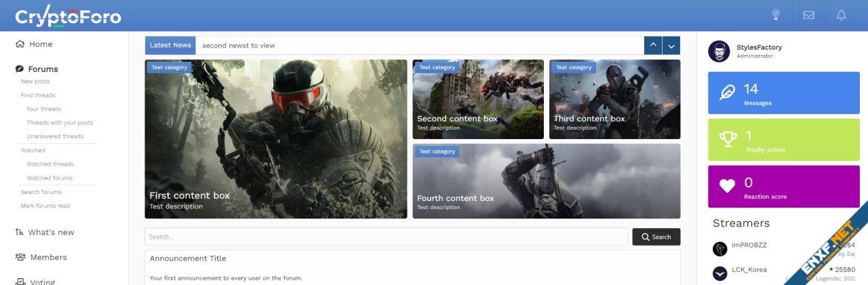The image size is (868, 285).
Task: Show next news with down chevron
Action: (671, 45)
